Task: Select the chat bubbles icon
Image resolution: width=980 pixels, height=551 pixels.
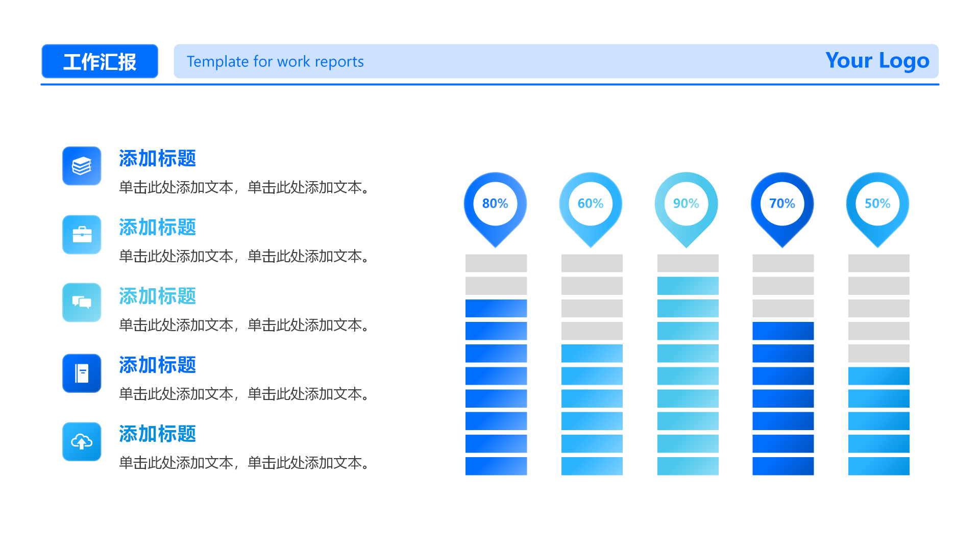Action: (x=82, y=303)
